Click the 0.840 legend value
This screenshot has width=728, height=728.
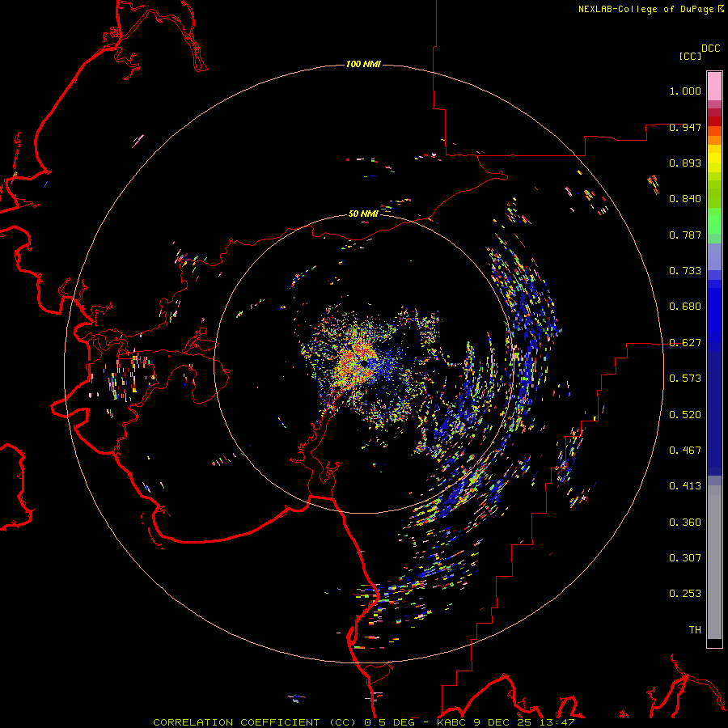(685, 199)
